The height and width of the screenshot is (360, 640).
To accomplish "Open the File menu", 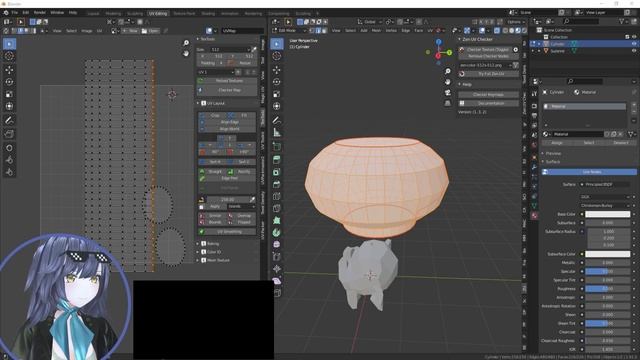I will click(x=15, y=13).
